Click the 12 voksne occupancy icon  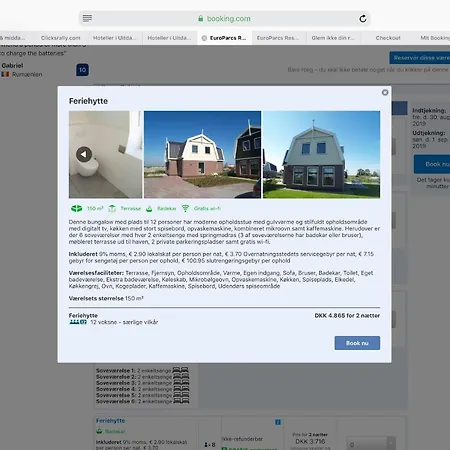click(x=78, y=322)
